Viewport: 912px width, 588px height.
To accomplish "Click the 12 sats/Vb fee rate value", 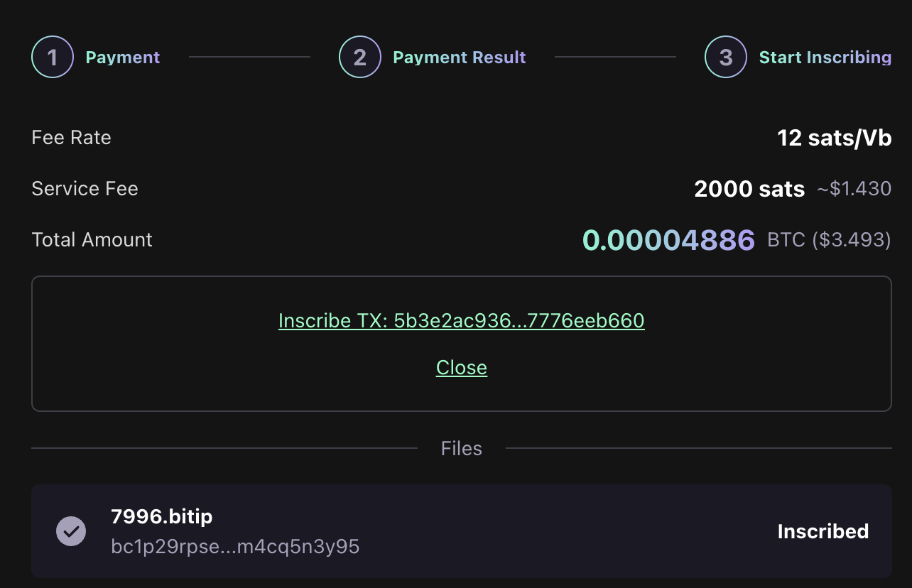I will 834,138.
